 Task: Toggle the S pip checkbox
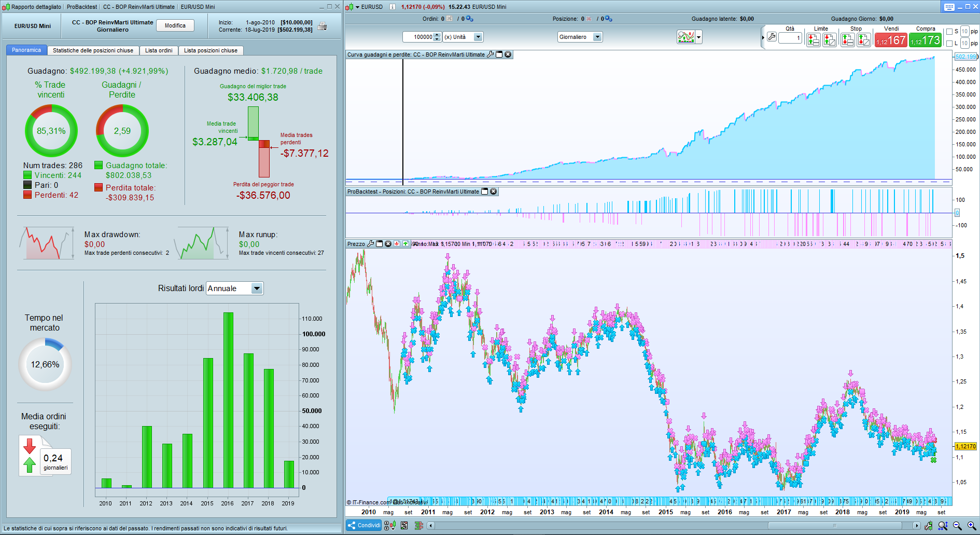tap(949, 32)
